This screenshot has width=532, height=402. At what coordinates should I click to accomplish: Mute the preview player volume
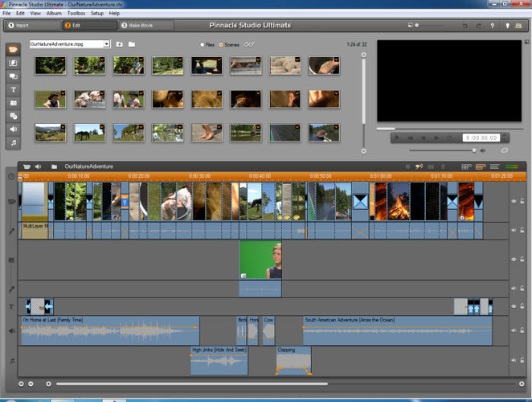(x=483, y=150)
